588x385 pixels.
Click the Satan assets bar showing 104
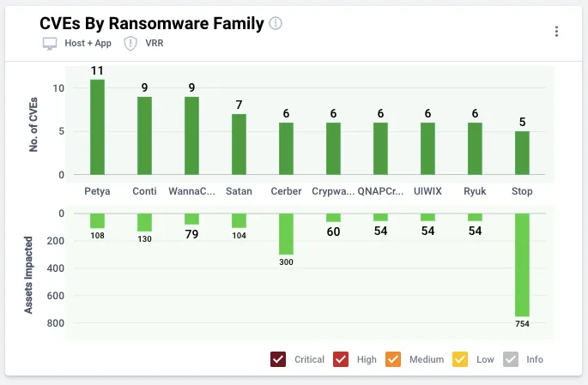[239, 221]
